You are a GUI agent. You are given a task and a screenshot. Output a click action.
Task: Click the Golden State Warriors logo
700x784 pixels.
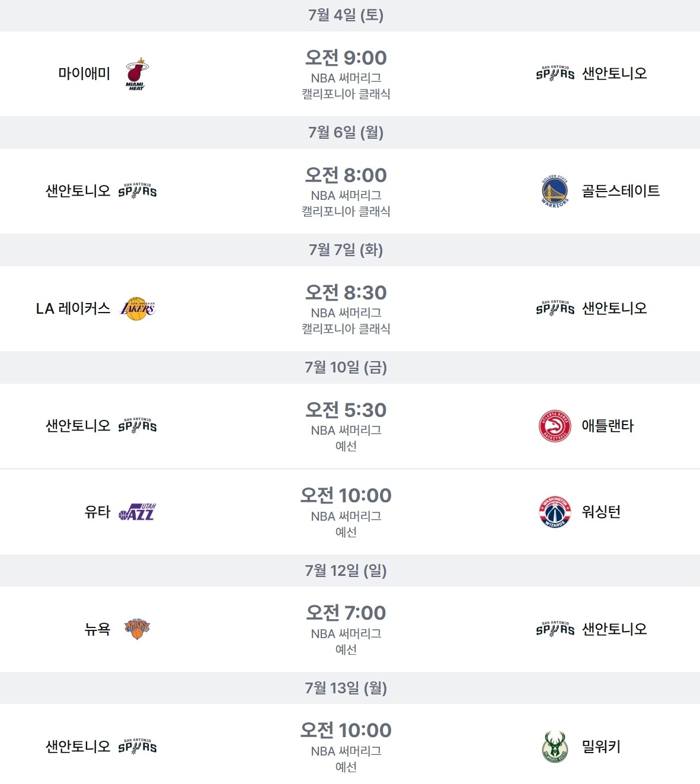tap(555, 191)
